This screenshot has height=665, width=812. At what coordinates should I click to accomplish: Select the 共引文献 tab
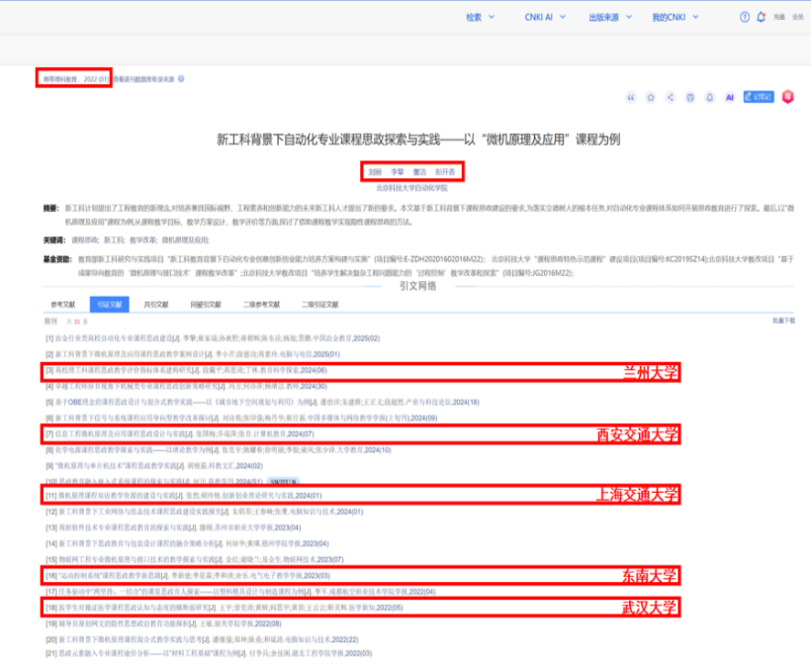tap(156, 304)
